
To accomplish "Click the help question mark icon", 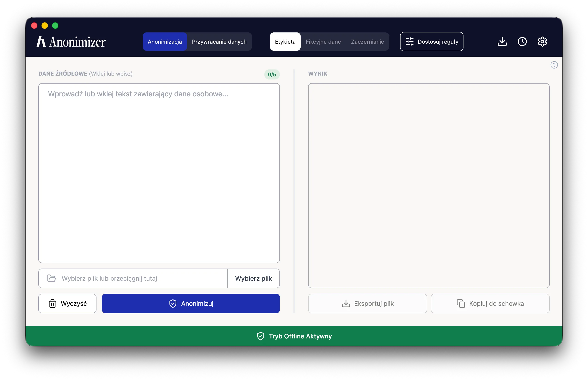I will point(554,65).
